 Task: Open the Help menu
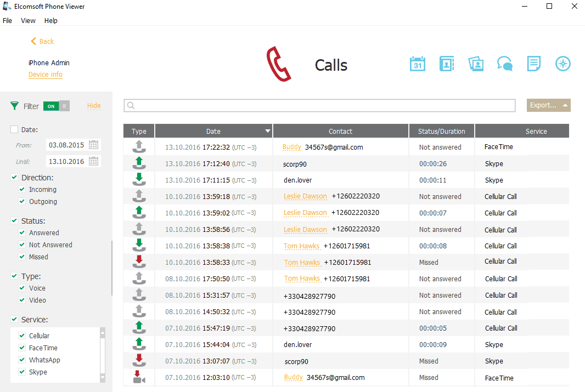coord(51,21)
